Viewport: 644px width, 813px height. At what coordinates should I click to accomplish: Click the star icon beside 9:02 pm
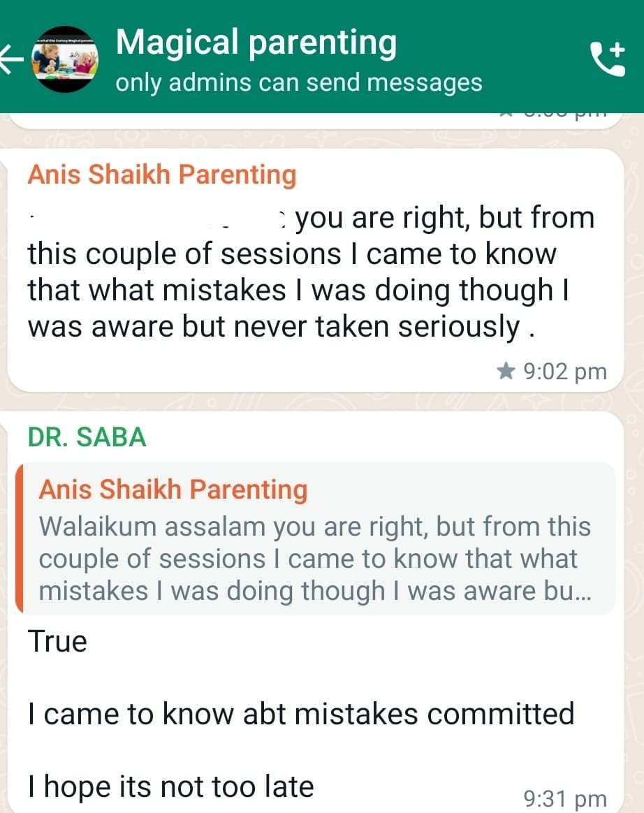tap(506, 372)
